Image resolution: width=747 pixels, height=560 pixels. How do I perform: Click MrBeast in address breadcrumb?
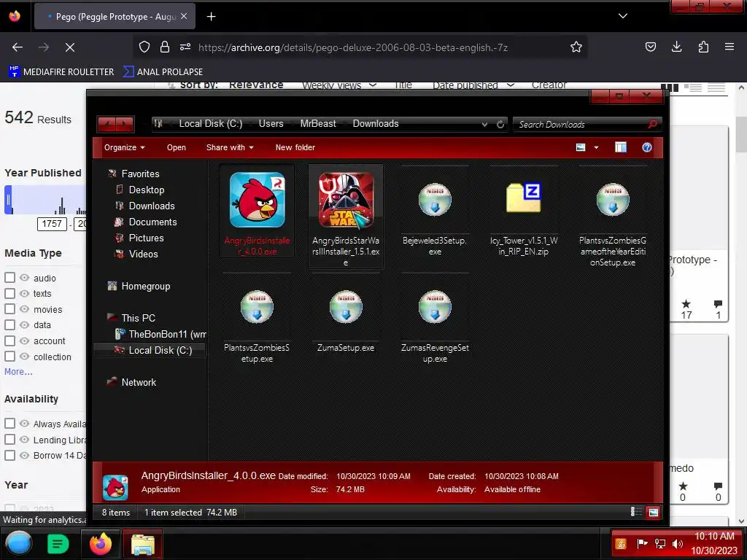click(318, 124)
